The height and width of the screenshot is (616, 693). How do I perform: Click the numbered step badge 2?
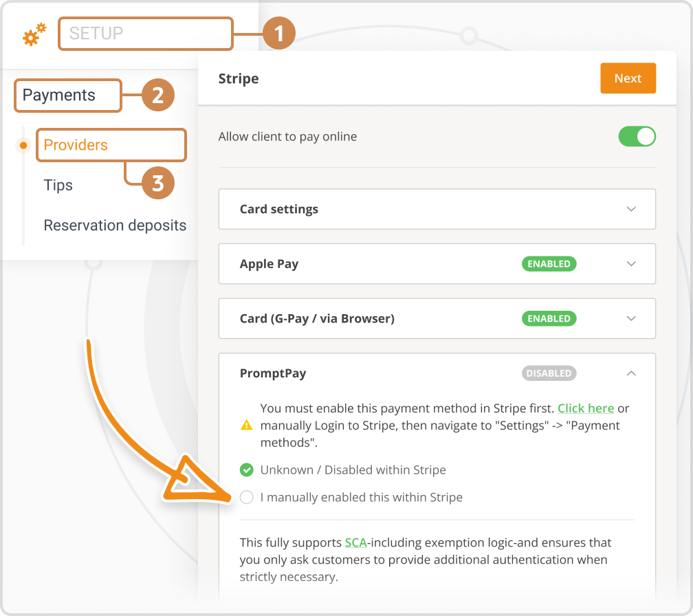pos(157,96)
